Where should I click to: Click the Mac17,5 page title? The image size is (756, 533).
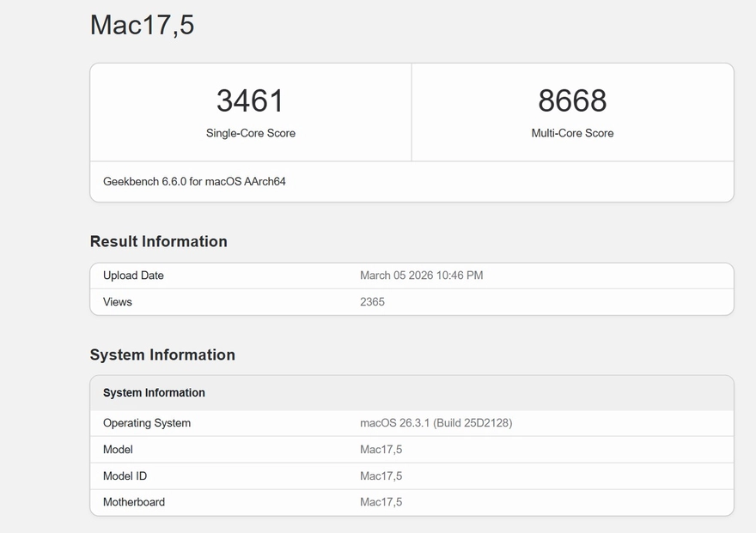point(142,25)
